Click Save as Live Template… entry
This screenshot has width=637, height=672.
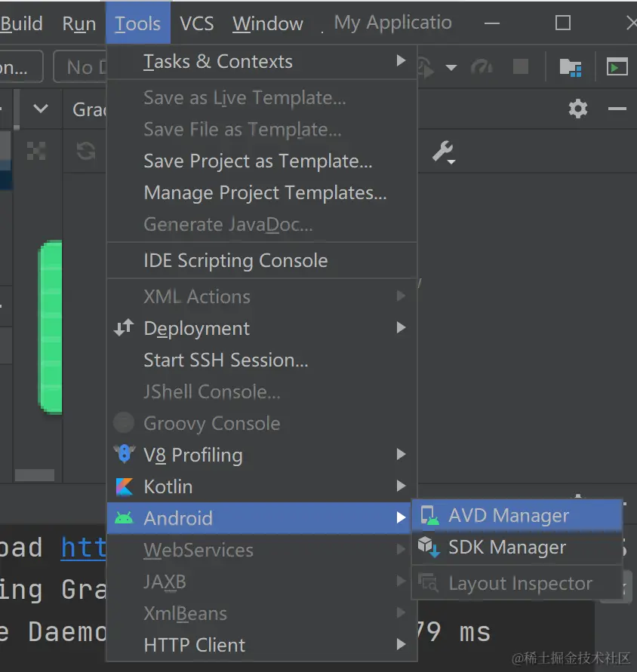click(x=262, y=98)
